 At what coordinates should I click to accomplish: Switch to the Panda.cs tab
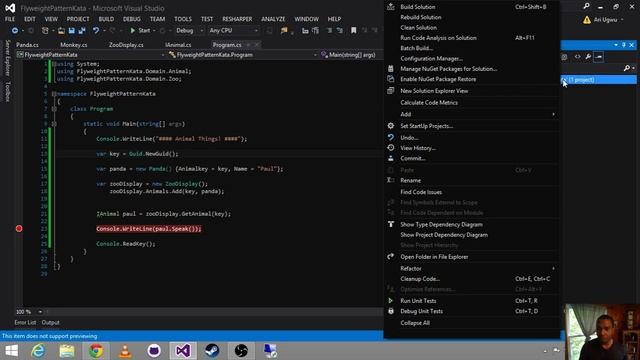coord(27,45)
